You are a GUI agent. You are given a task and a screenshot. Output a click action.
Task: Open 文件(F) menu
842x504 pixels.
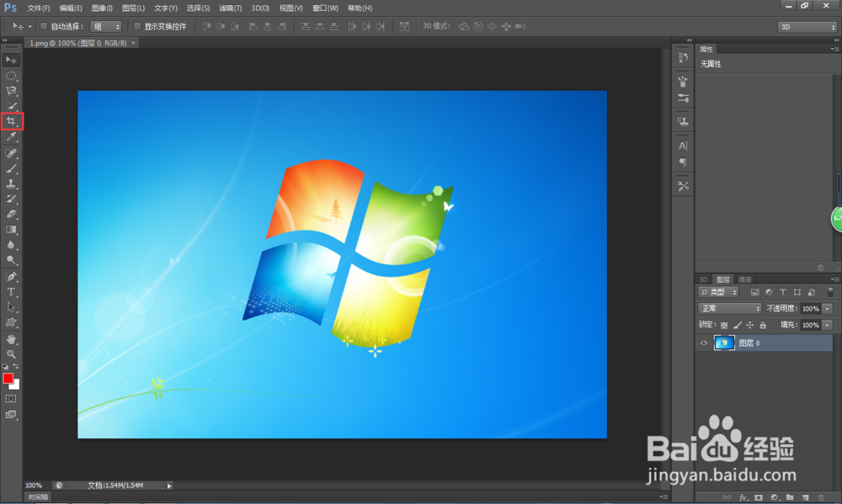coord(39,8)
